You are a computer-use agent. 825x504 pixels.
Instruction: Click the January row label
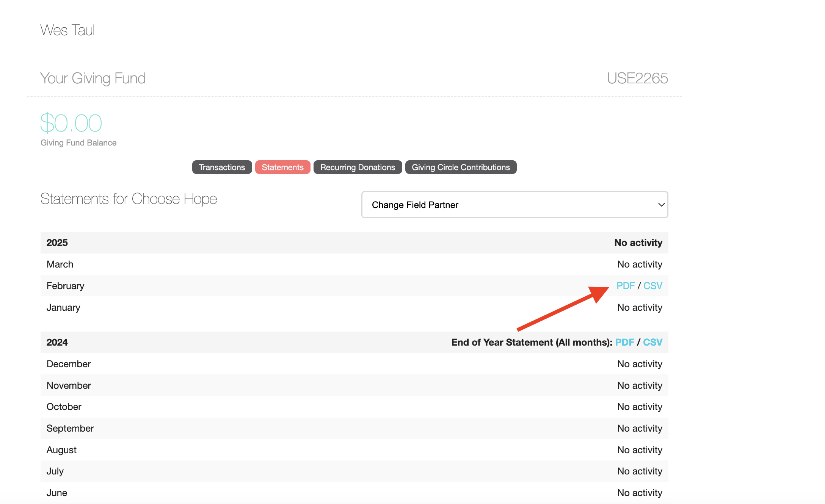point(63,307)
